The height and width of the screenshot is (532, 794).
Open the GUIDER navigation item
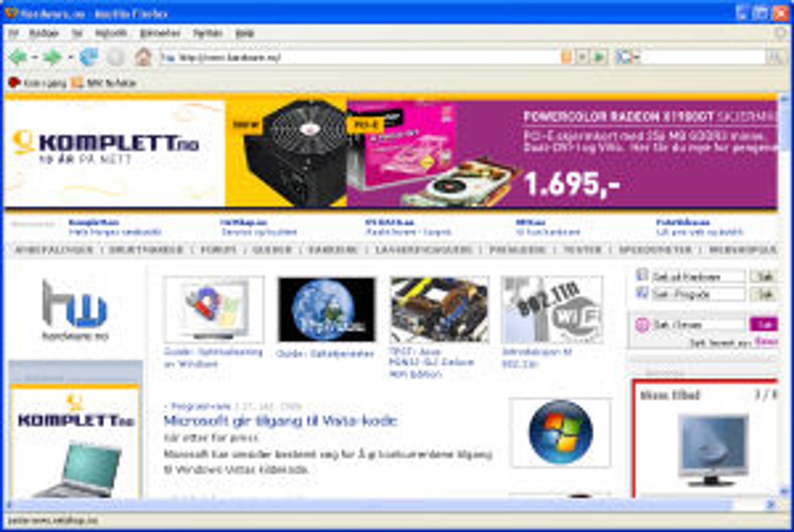272,250
